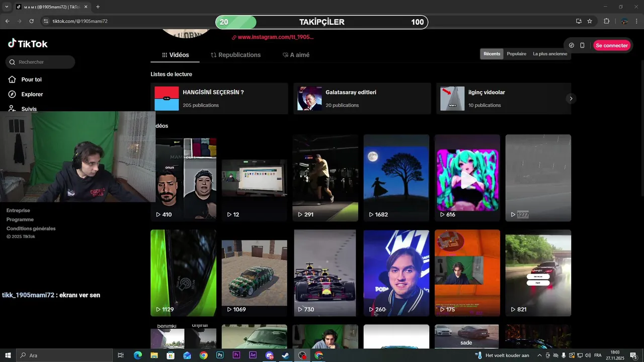Open Premiere Pro from the taskbar
Image resolution: width=644 pixels, height=362 pixels.
[x=236, y=355]
